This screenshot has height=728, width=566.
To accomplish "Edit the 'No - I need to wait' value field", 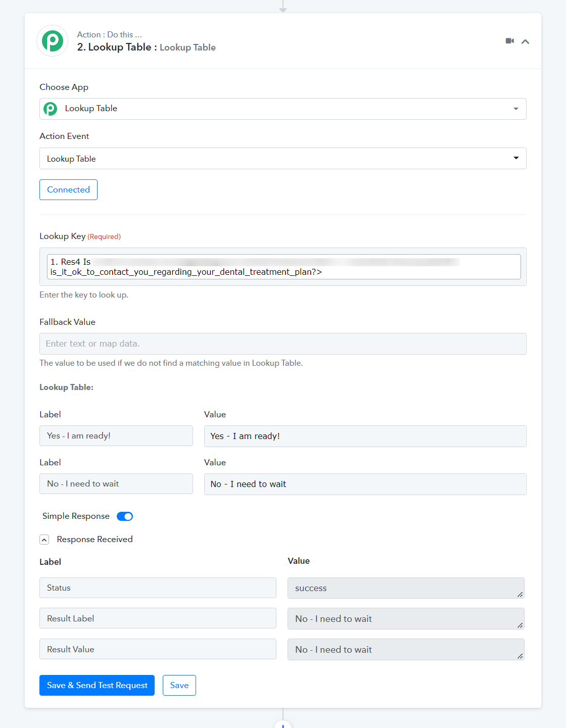I will tap(365, 484).
